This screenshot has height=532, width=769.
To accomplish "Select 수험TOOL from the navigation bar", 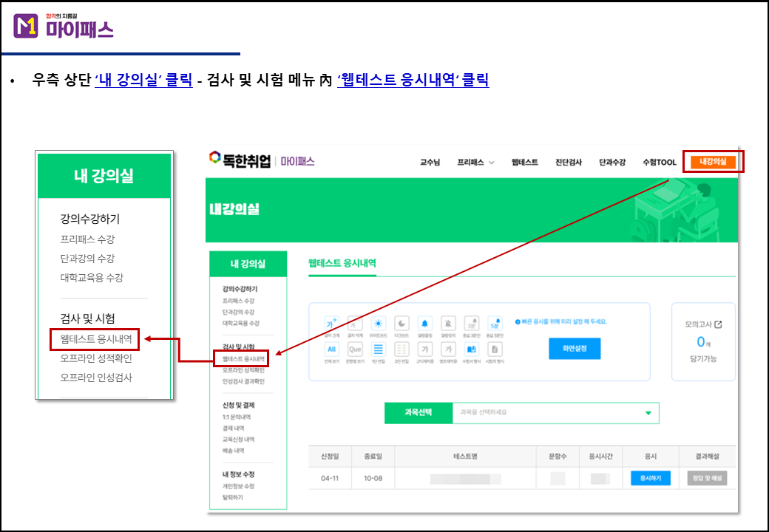I will (660, 161).
